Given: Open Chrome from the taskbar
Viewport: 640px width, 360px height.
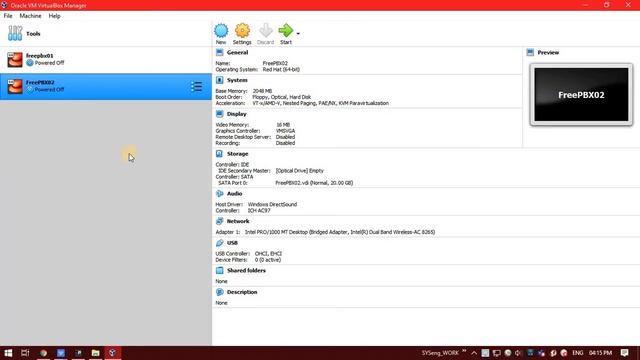Looking at the screenshot, I should click(x=43, y=353).
